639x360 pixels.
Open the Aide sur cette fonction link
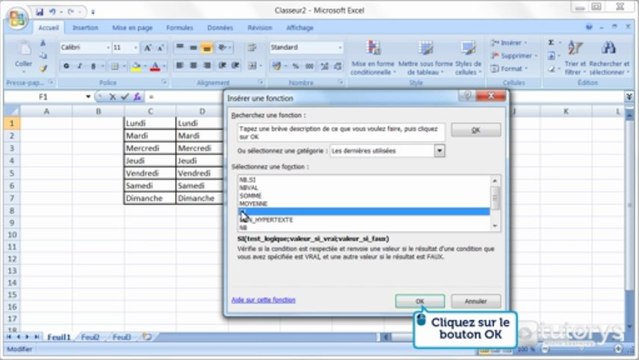(x=263, y=300)
